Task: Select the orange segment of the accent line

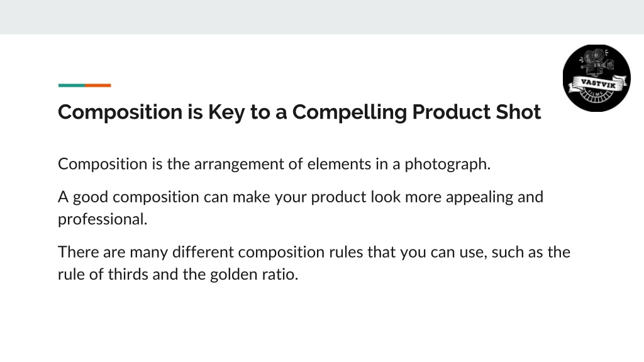Action: point(98,85)
